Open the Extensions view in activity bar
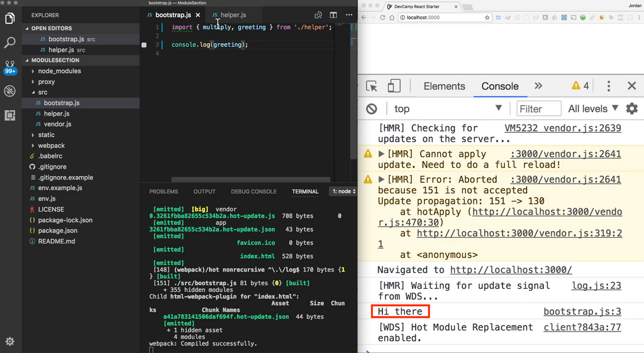This screenshot has width=644, height=353. coord(10,115)
